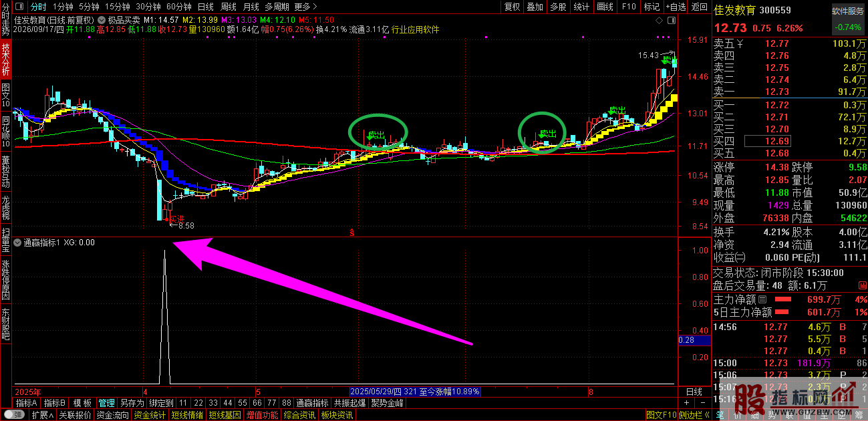Click the 买进 signal marker on chart
868x421 pixels.
pyautogui.click(x=175, y=219)
